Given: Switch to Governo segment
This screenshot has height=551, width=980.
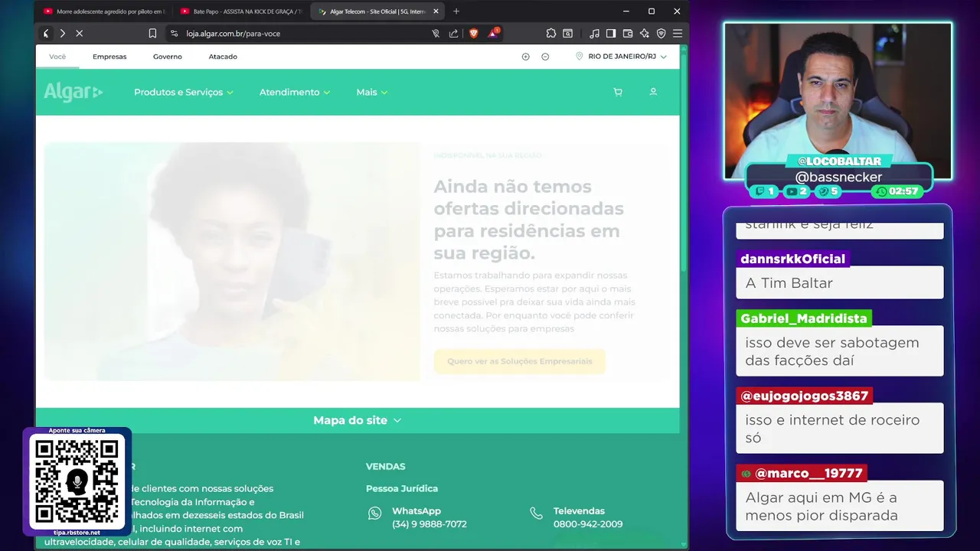Looking at the screenshot, I should [x=167, y=57].
